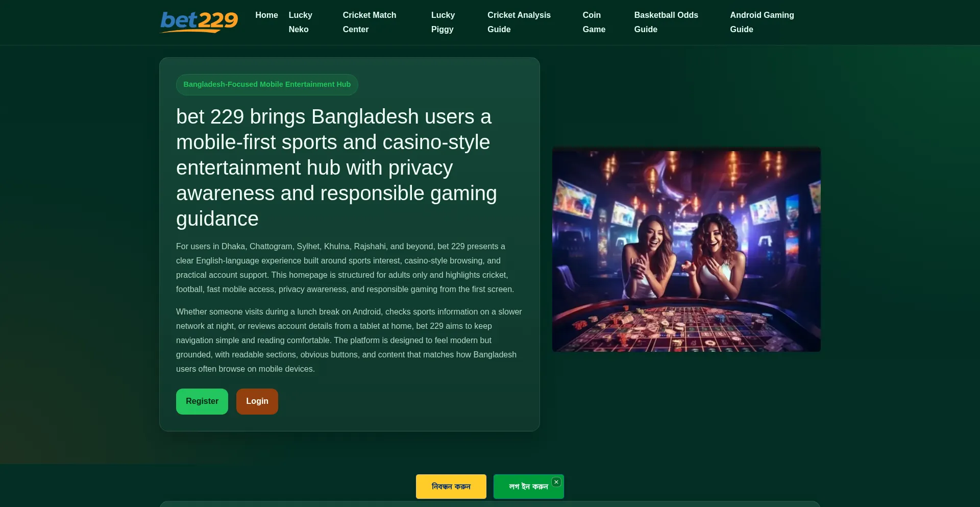Screen dimensions: 980x507
Task: Close the floating login banner
Action: 556,482
